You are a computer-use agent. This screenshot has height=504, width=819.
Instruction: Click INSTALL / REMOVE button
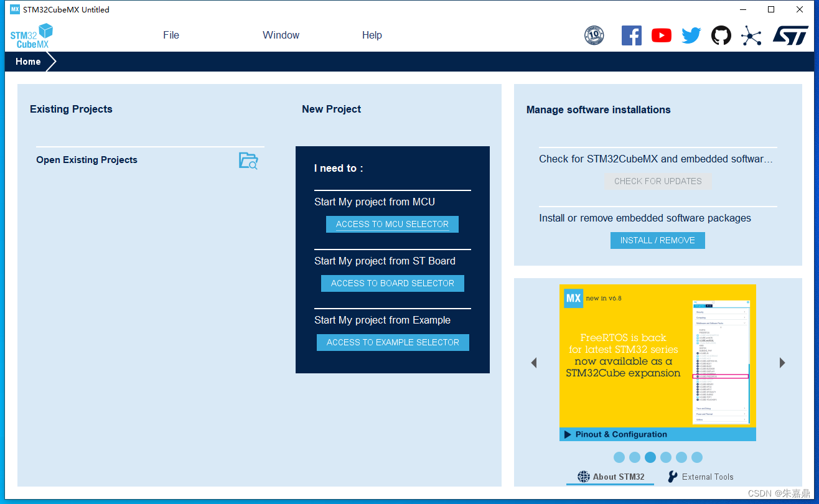coord(658,240)
